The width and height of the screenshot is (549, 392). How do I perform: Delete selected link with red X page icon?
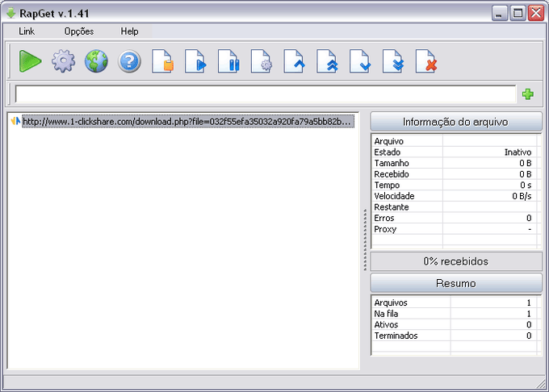tap(425, 61)
